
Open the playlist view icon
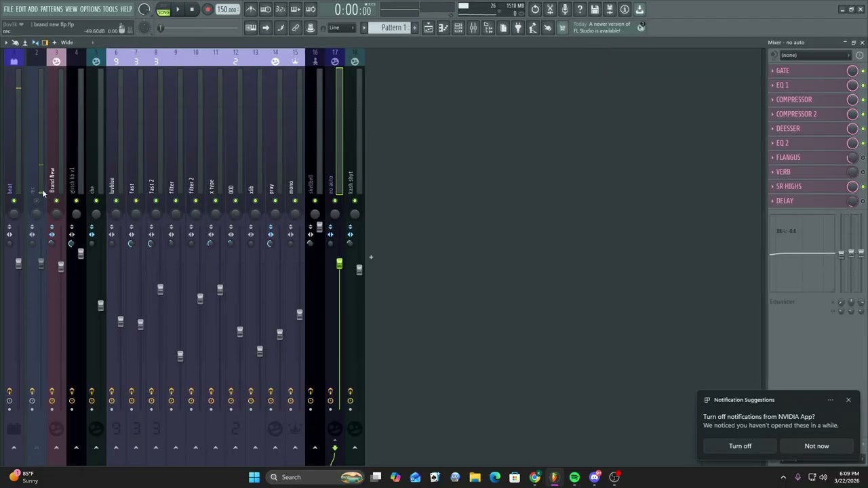(x=429, y=28)
